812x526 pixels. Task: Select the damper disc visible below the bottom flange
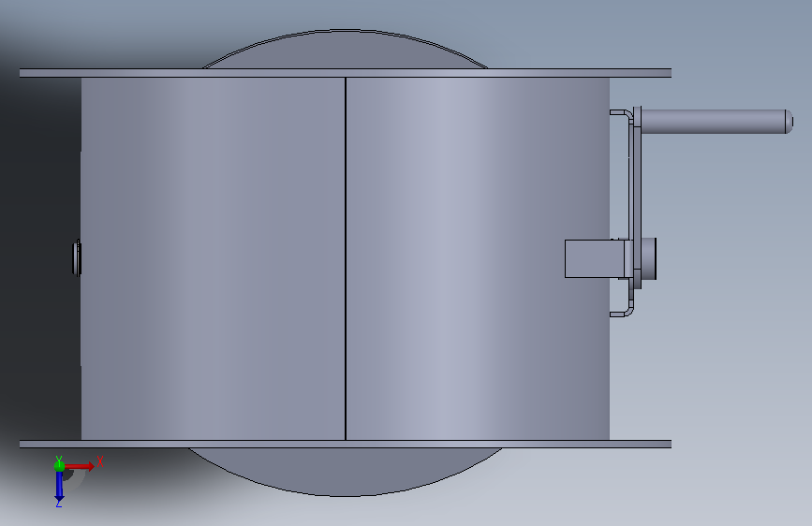click(345, 472)
